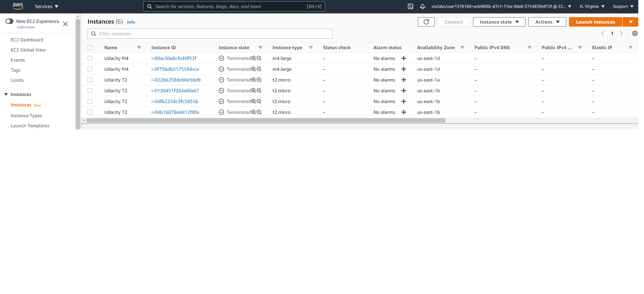Sort by Instance state column arrow
The width and height of the screenshot is (644, 294).
260,47
